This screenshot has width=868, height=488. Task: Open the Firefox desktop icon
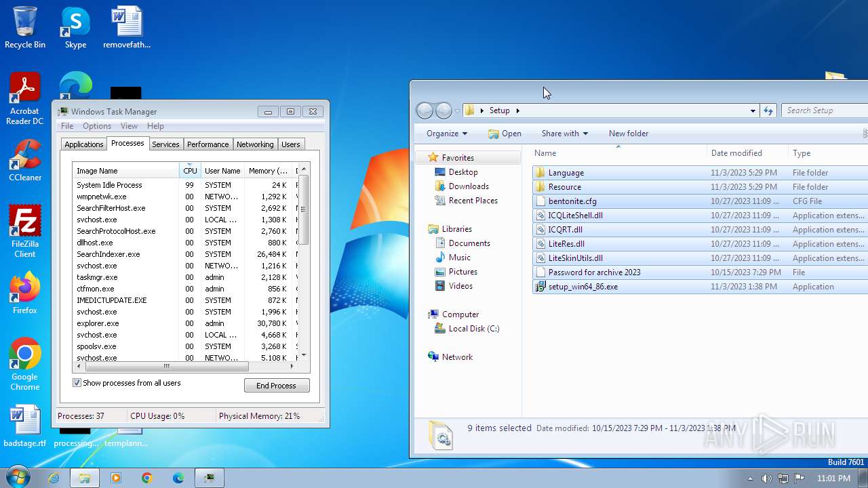click(25, 293)
